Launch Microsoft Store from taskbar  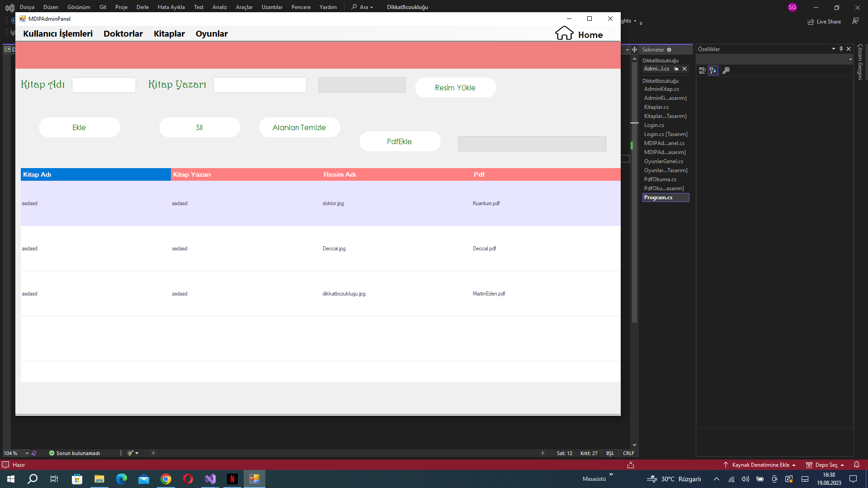[77, 479]
